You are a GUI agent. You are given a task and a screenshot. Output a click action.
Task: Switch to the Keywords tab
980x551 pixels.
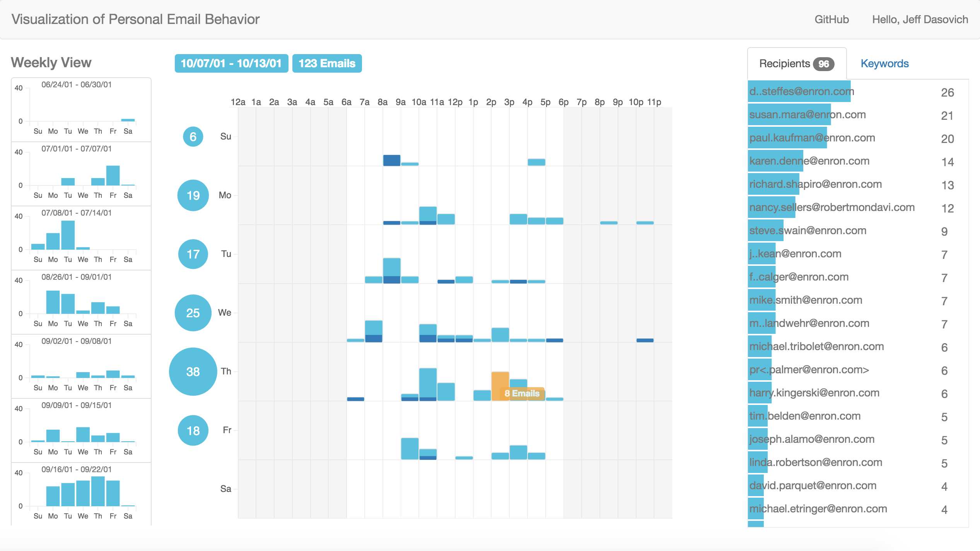[884, 64]
